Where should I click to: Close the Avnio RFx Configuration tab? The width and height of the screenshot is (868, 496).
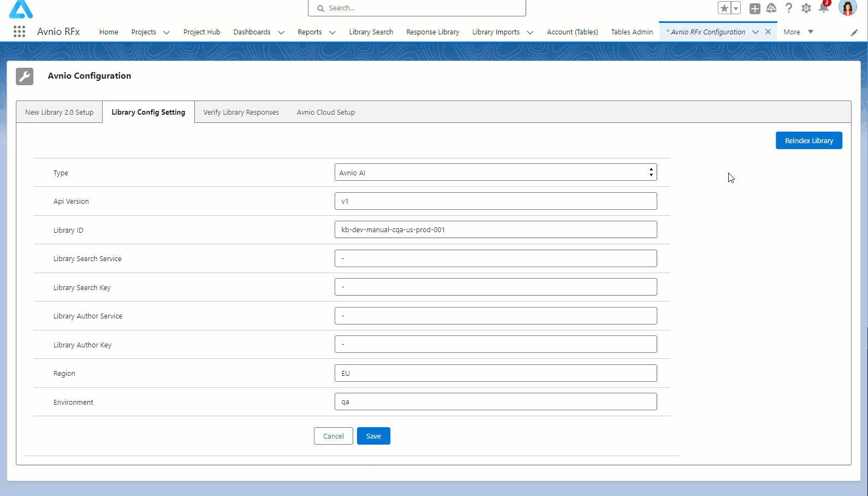pos(768,32)
